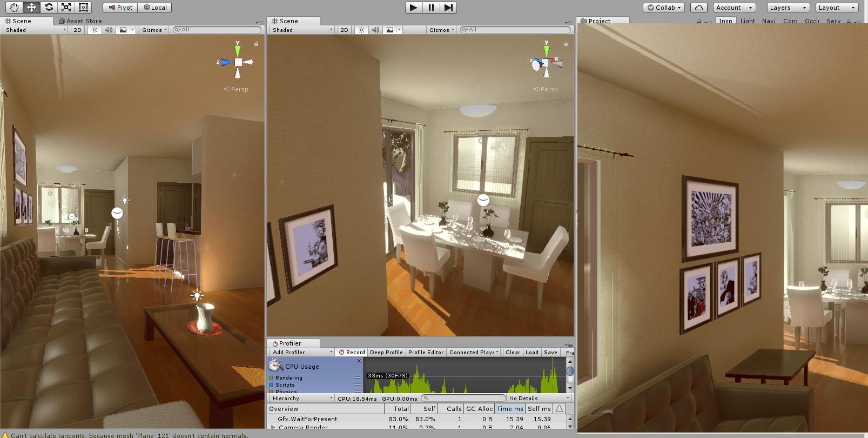Toggle scene lighting in middle Scene view

361,30
